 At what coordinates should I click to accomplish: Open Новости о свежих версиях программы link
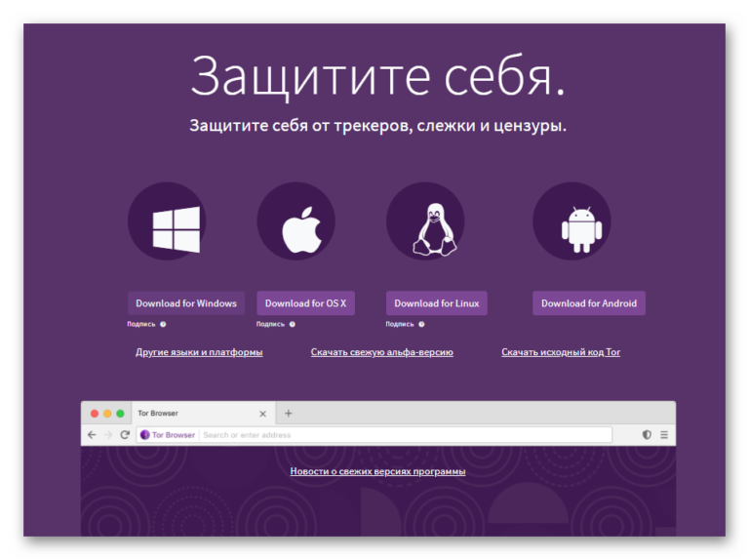point(377,471)
